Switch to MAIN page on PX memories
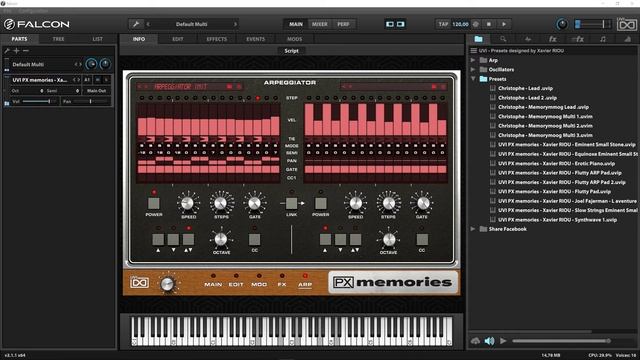Screen dimensions: 640x360 point(213,284)
